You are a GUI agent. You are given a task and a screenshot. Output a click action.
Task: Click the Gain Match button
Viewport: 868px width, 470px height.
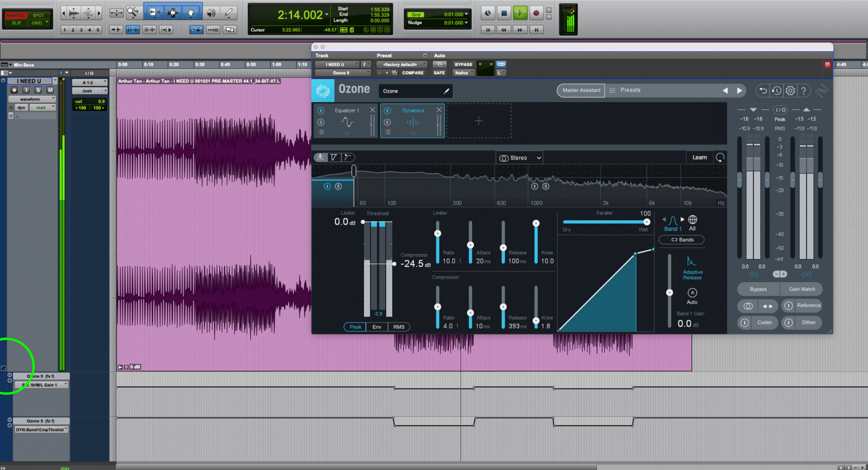(802, 289)
